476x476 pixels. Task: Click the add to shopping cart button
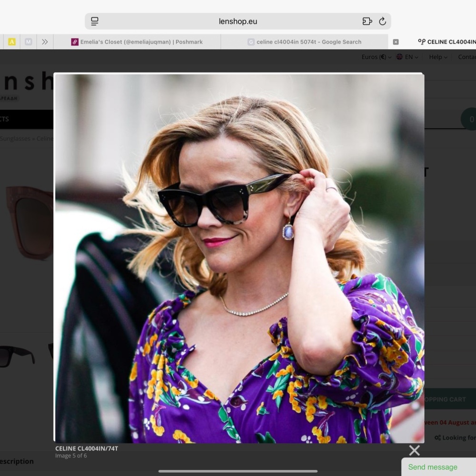coord(450,399)
